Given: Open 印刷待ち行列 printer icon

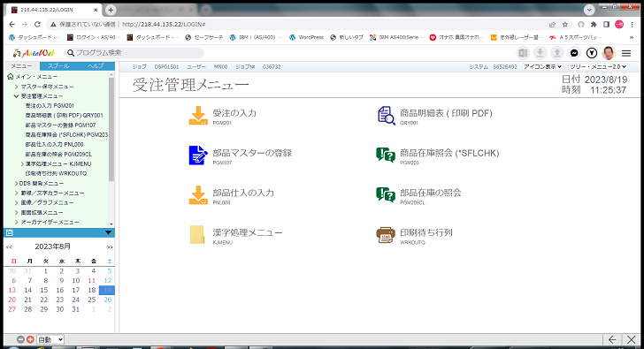Looking at the screenshot, I should click(x=386, y=235).
